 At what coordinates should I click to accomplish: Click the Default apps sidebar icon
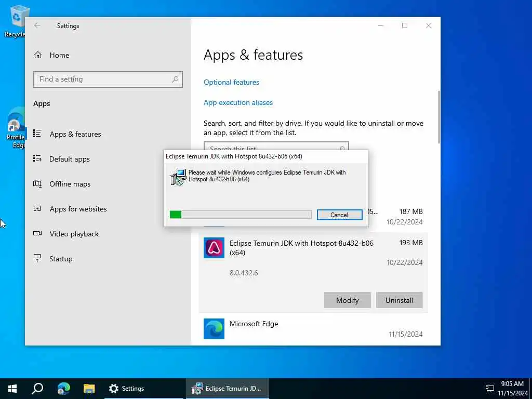pyautogui.click(x=37, y=158)
